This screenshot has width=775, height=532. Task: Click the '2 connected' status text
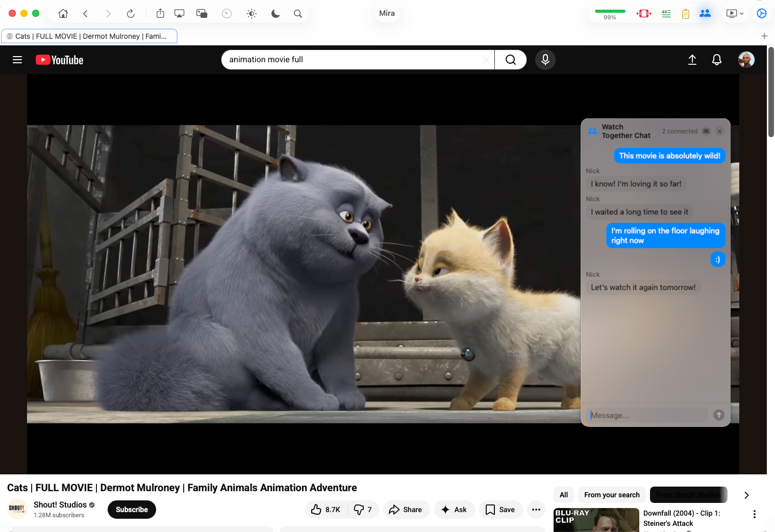pos(680,131)
